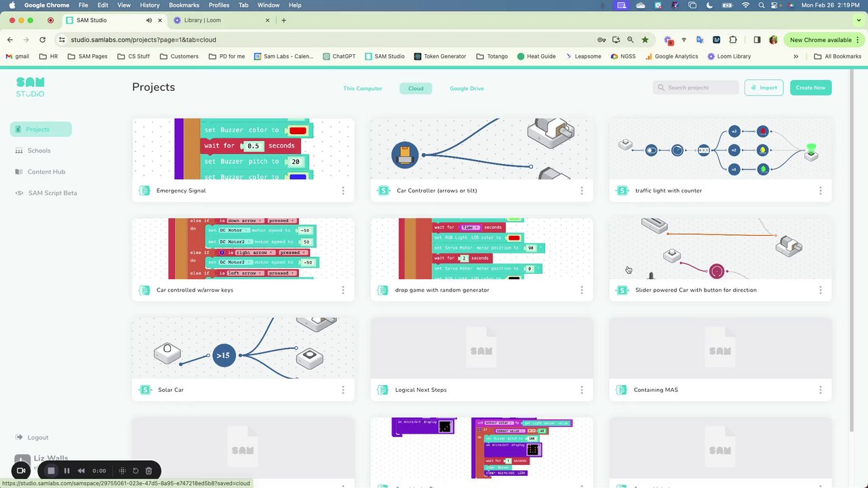Click the Logical Next Steps project icon
The image size is (868, 488).
[383, 390]
